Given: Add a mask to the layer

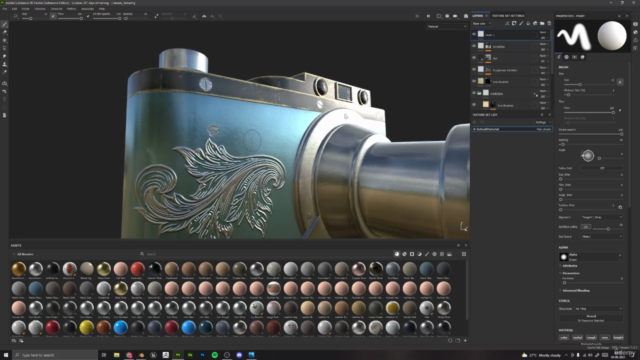Looking at the screenshot, I should pyautogui.click(x=514, y=24).
